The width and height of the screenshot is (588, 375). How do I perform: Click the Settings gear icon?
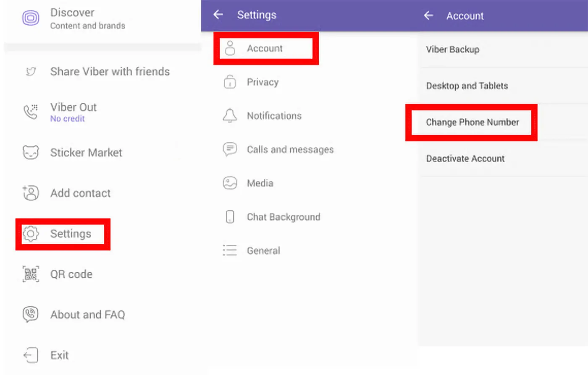click(31, 234)
